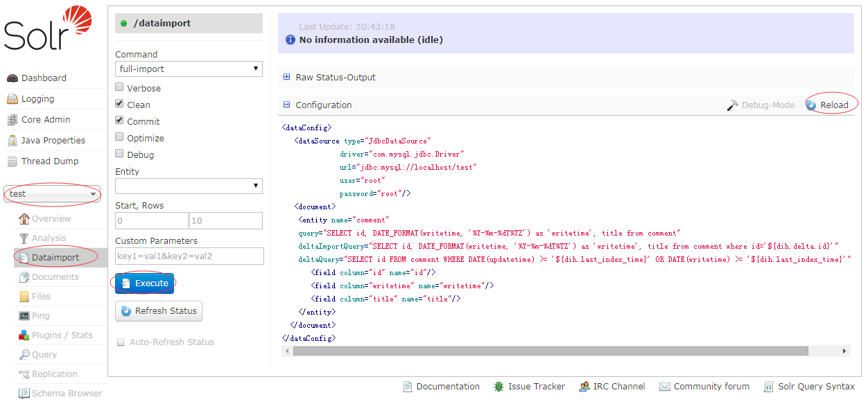Click the scrollbar right arrow
This screenshot has width=868, height=404.
(845, 351)
